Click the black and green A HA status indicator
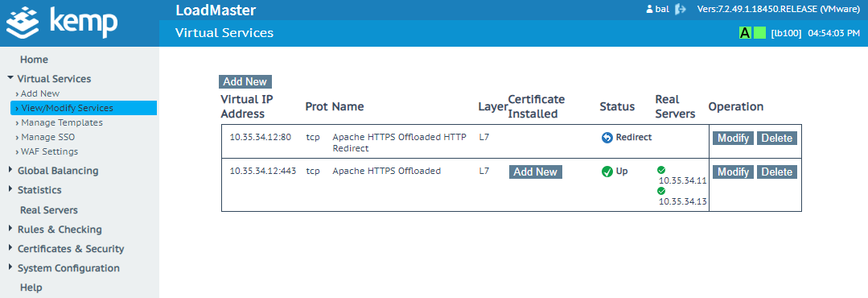The height and width of the screenshot is (298, 868). click(745, 33)
